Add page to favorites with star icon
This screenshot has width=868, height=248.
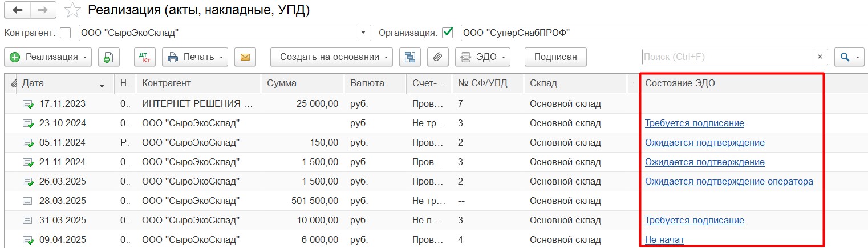72,10
